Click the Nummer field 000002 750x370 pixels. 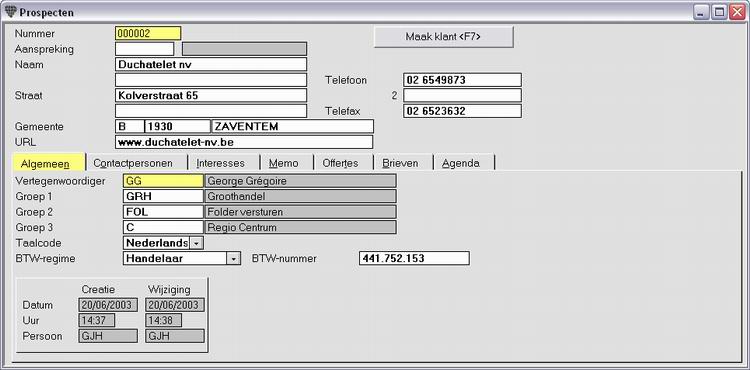[148, 33]
